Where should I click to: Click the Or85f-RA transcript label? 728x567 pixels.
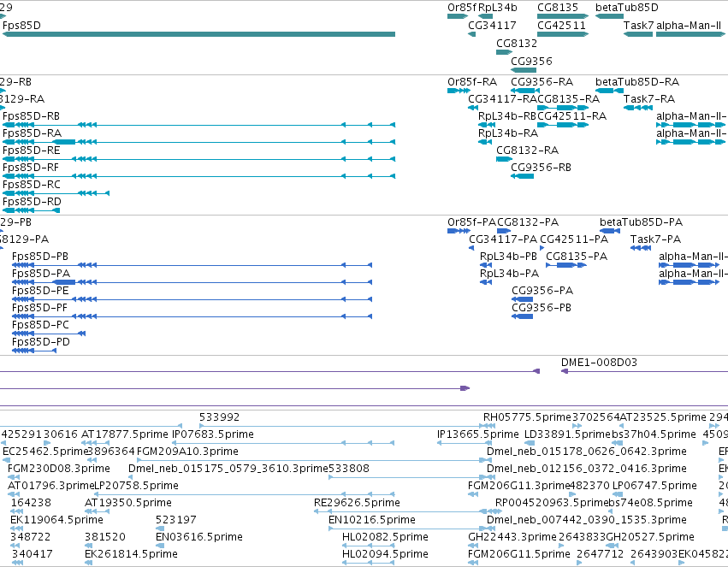[472, 82]
